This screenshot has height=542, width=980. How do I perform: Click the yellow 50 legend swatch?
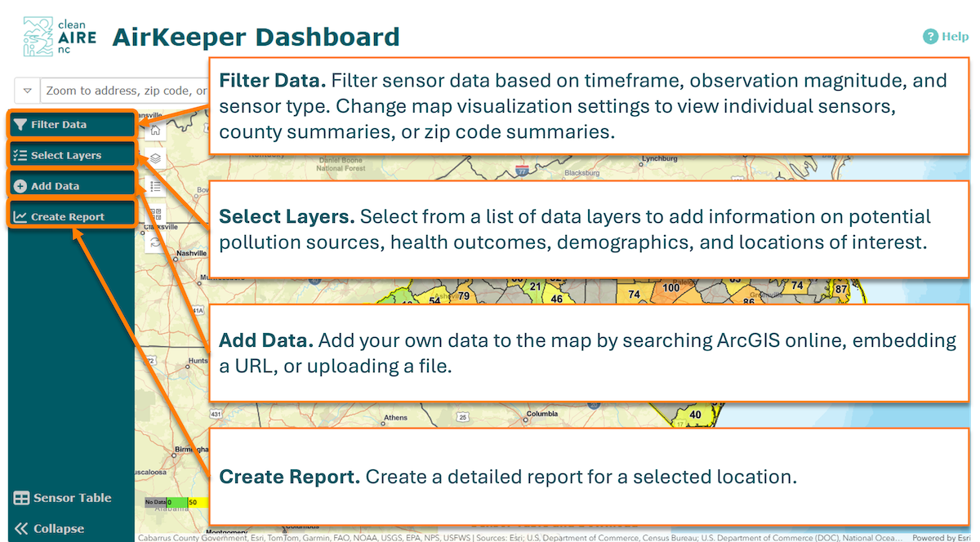pos(198,502)
